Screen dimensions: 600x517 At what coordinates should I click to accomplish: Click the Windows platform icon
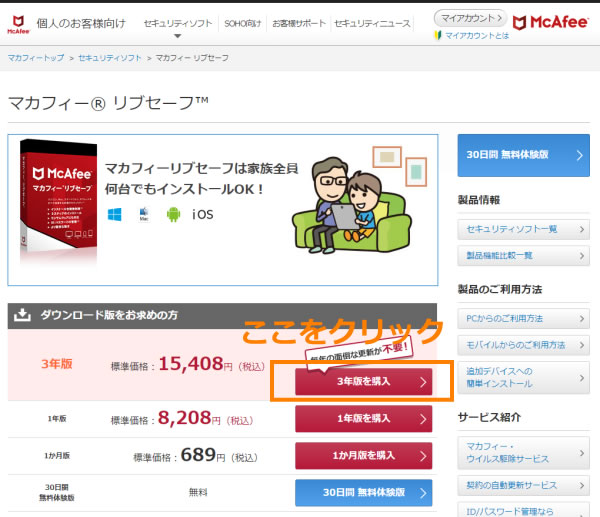coord(115,214)
